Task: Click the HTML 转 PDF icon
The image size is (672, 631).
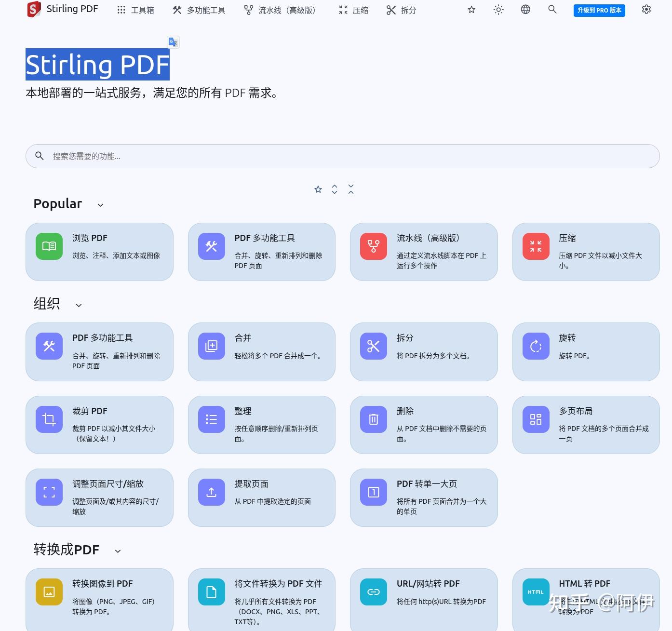Action: pos(536,592)
